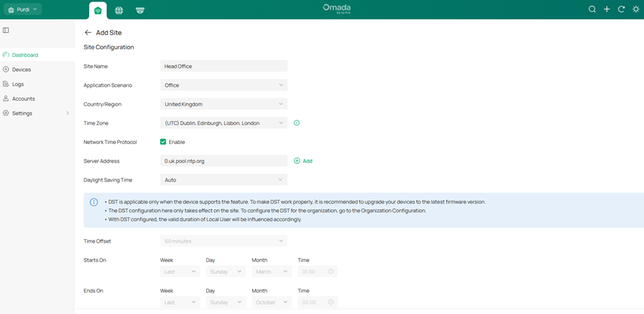Expand the Country/Region dropdown

coord(223,104)
